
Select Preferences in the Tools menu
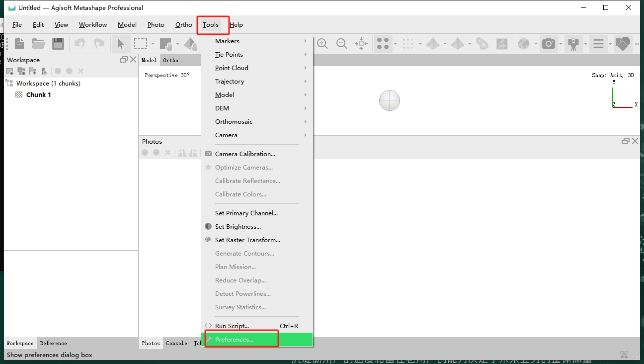(257, 340)
